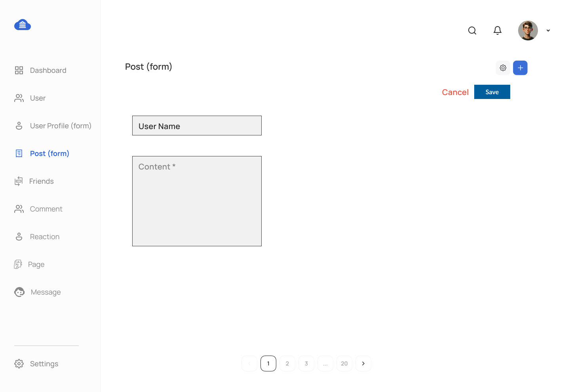The height and width of the screenshot is (392, 570).
Task: Click the User people icon in sidebar
Action: [x=19, y=98]
